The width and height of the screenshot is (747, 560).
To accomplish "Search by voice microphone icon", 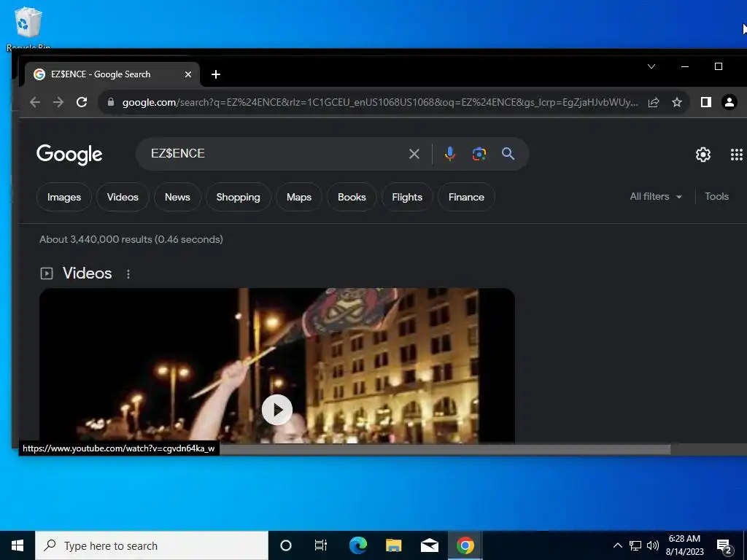I will point(449,153).
